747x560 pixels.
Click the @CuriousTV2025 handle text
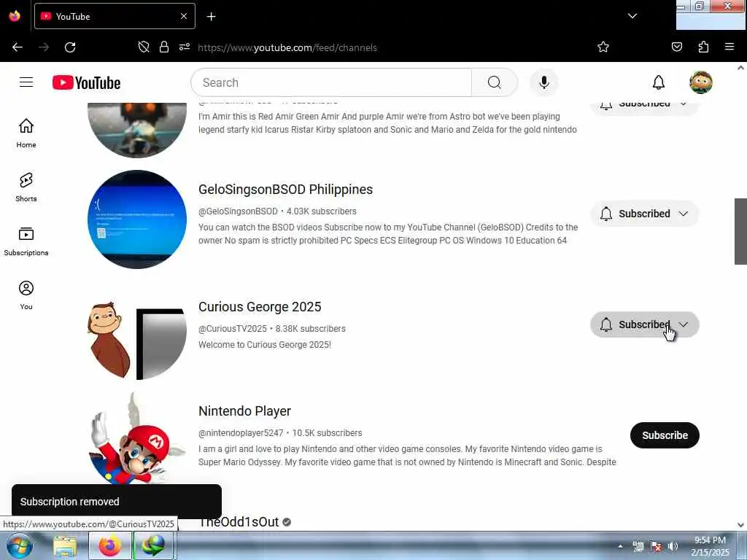pyautogui.click(x=233, y=329)
